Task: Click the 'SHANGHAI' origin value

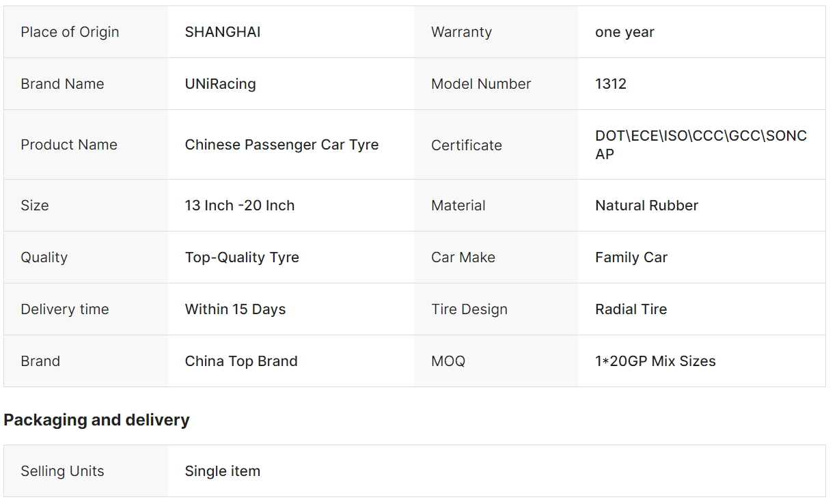Action: tap(223, 32)
